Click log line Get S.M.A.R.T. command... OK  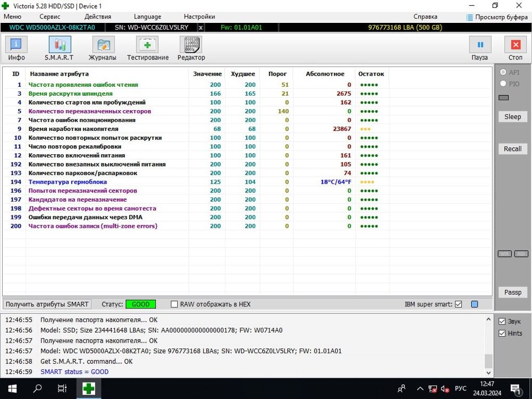point(87,362)
